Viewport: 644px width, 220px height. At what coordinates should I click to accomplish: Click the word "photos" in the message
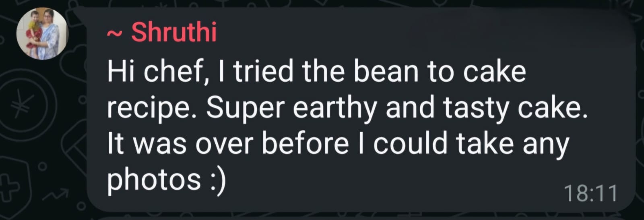click(x=154, y=179)
